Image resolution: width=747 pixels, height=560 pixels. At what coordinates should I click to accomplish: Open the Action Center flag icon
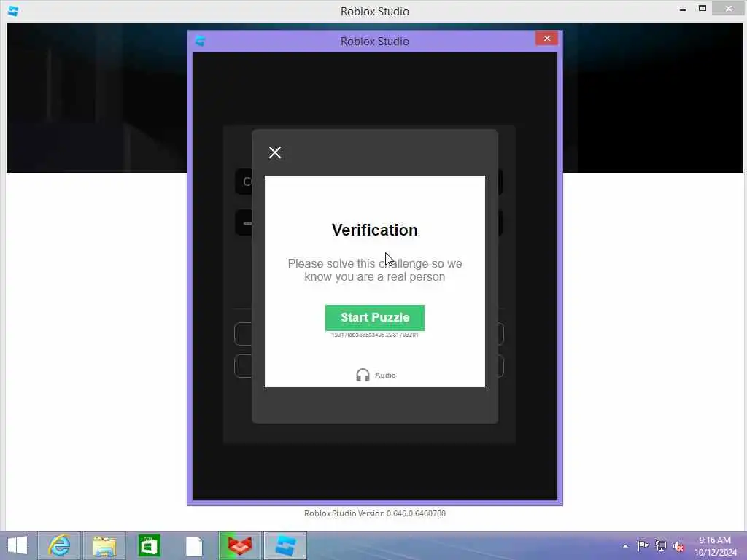643,545
